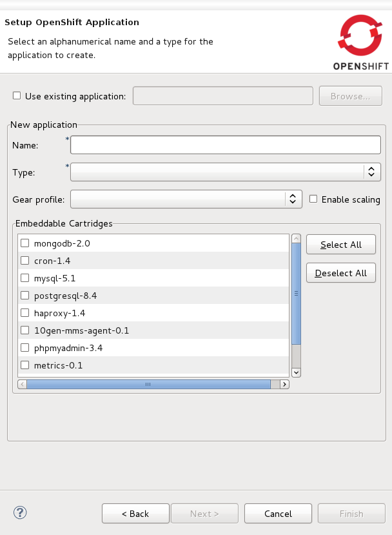Open the Type combo box

(225, 172)
